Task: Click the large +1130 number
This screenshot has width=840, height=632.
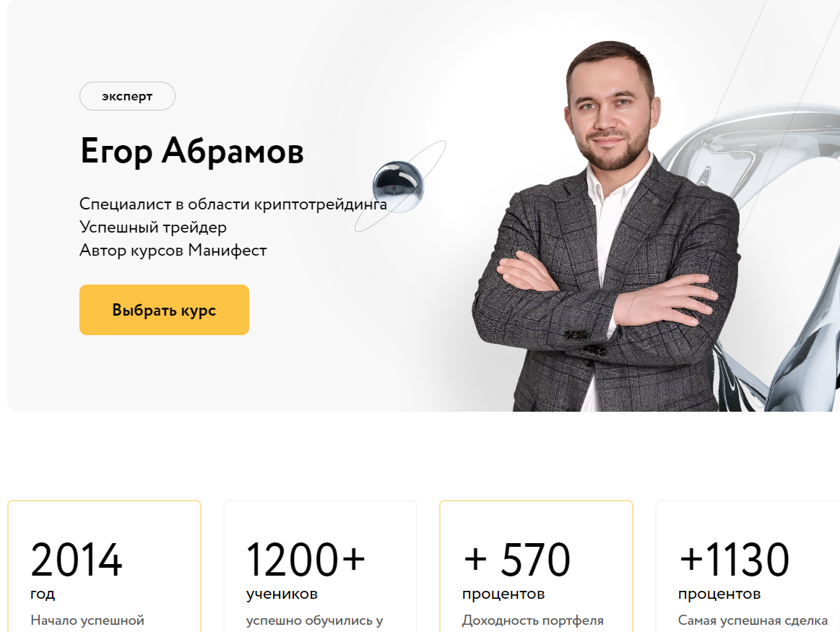Action: (x=734, y=560)
